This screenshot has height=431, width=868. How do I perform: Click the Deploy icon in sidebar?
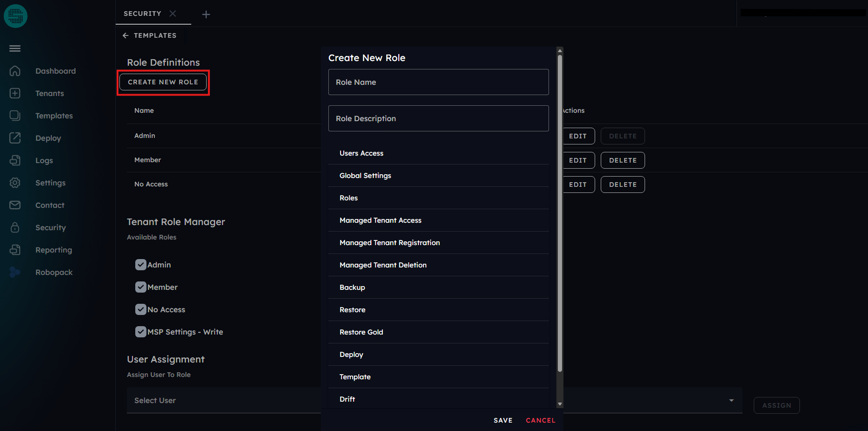click(15, 138)
